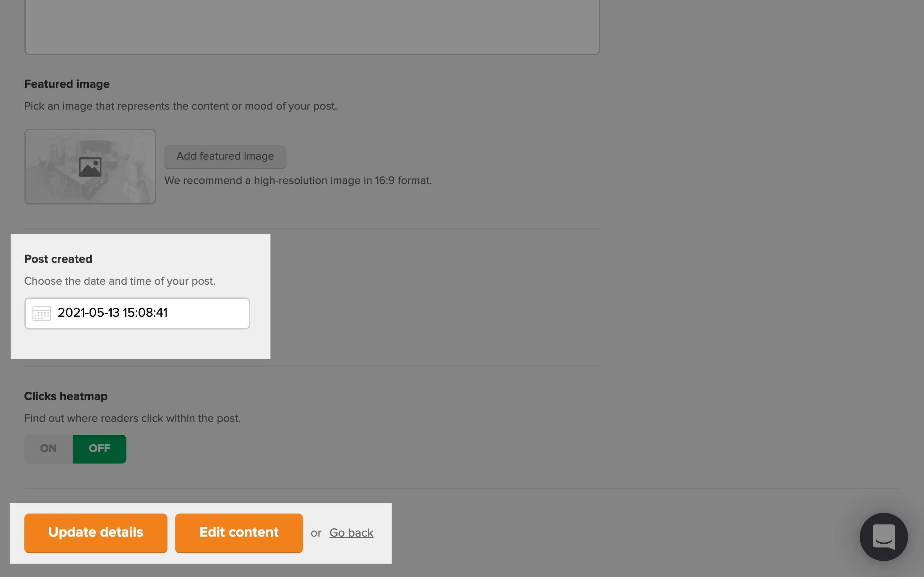Click the Post created heading
Screen dimensions: 924x577
point(58,259)
